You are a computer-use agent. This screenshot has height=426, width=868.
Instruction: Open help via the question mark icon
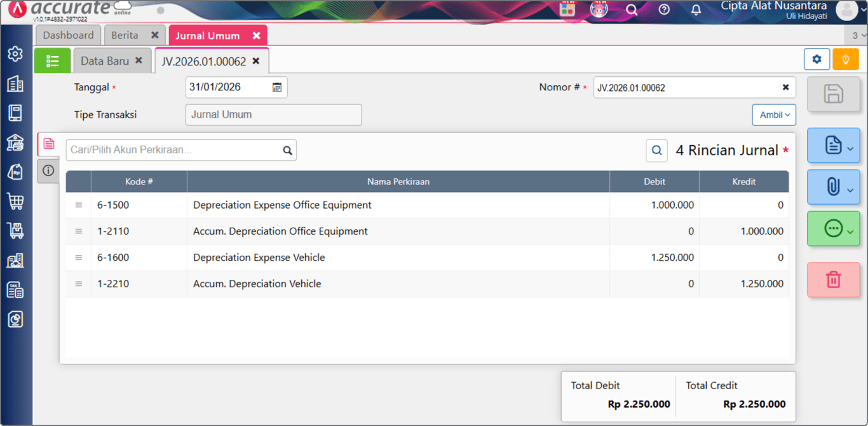click(664, 10)
